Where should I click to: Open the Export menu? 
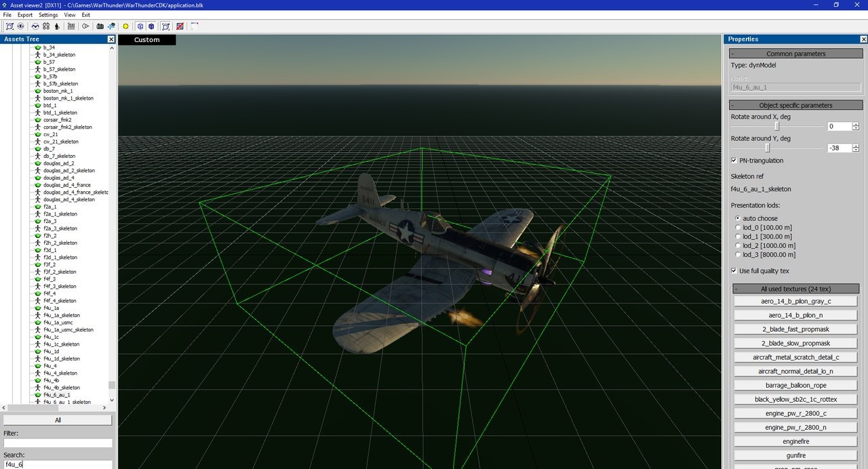click(25, 14)
